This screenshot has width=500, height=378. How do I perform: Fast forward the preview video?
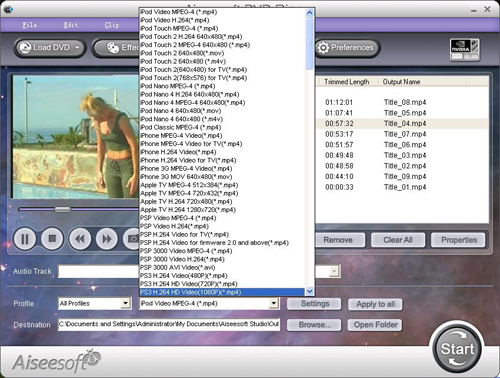pyautogui.click(x=107, y=239)
